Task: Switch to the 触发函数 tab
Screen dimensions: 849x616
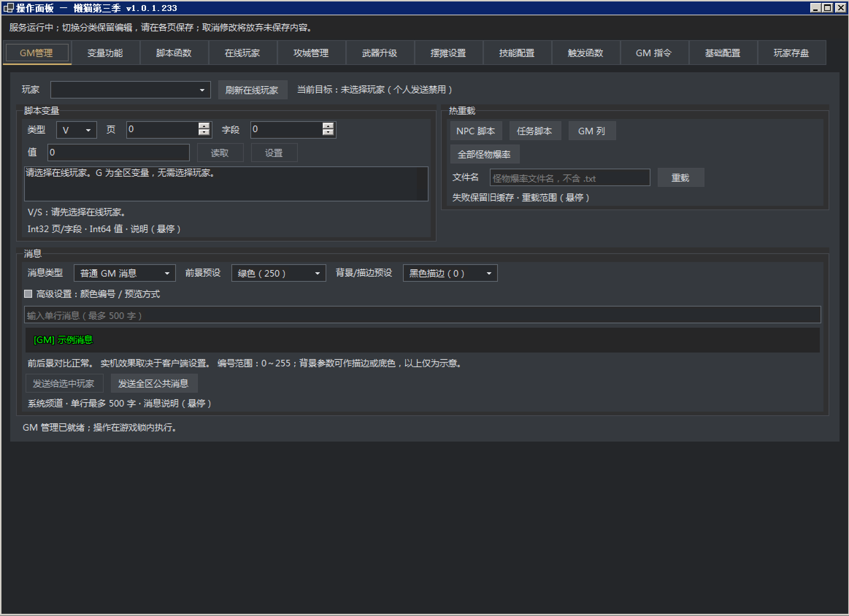Action: [x=586, y=53]
